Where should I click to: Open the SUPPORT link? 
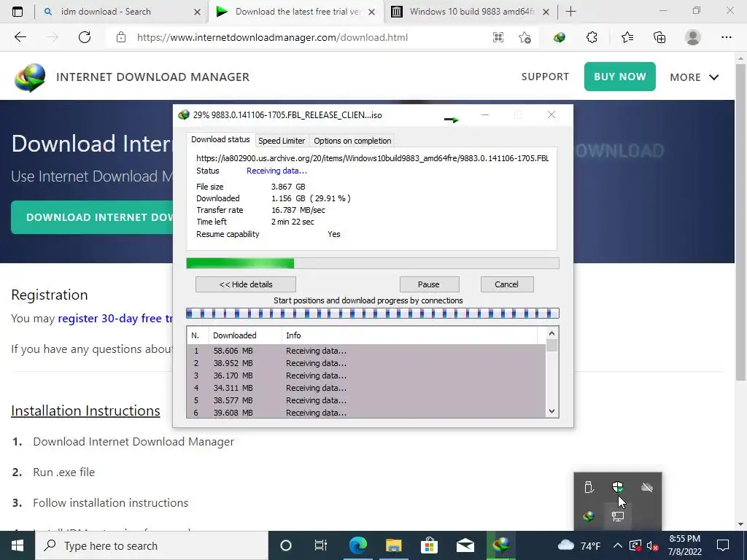coord(545,77)
